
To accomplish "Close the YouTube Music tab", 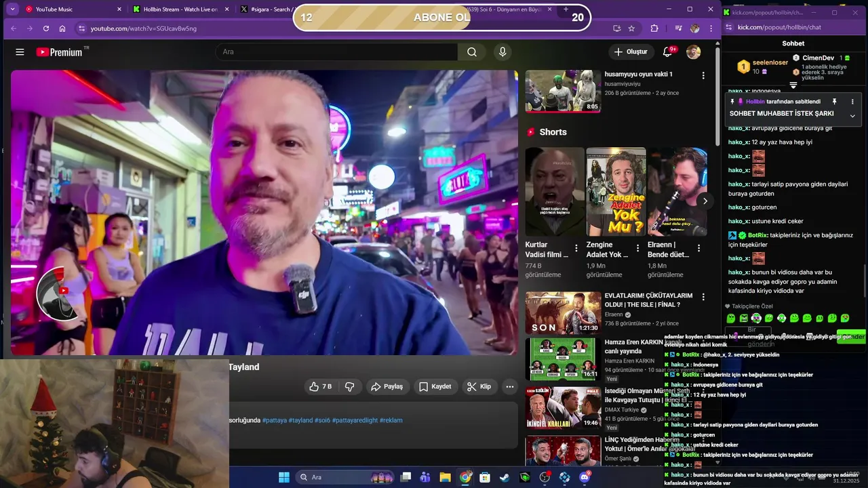I will [x=119, y=9].
